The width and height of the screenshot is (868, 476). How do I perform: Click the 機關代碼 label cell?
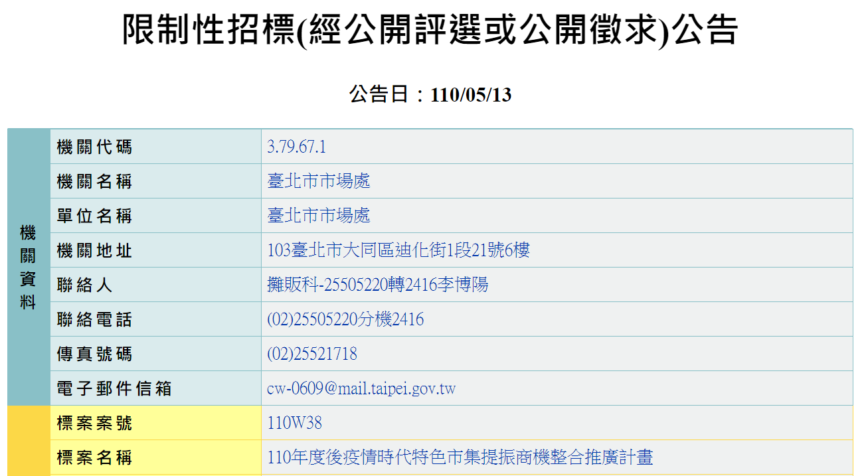coord(155,147)
